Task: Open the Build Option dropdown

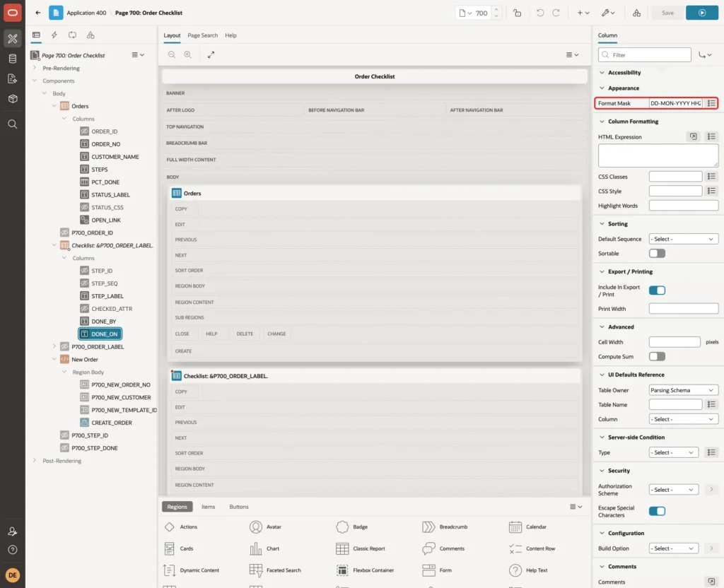Action: click(673, 548)
